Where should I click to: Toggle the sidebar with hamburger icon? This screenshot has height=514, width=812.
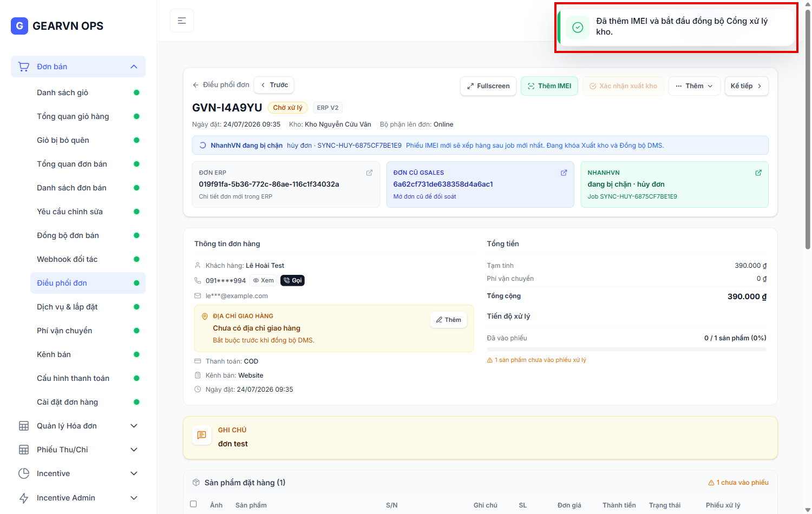[x=182, y=21]
